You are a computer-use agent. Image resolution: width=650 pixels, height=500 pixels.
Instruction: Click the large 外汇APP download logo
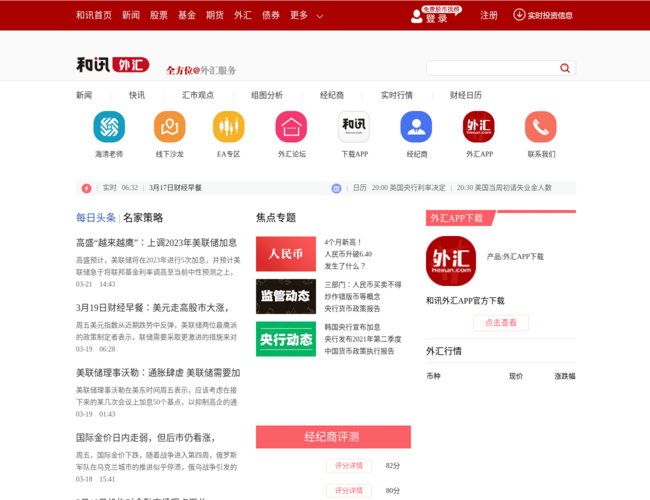[451, 261]
